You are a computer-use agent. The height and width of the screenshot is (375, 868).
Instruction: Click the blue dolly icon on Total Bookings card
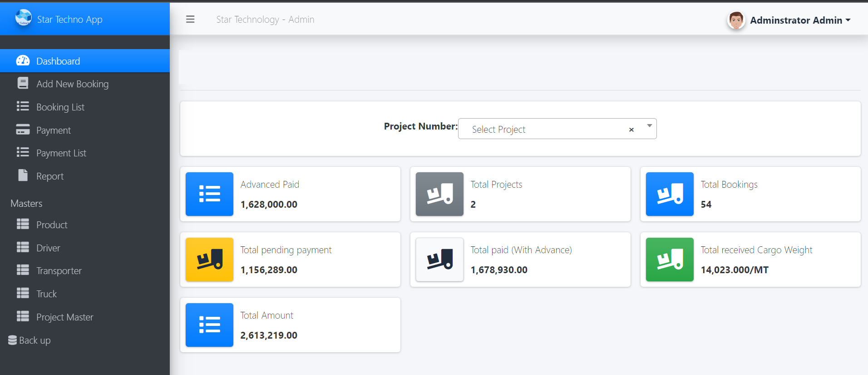pyautogui.click(x=670, y=194)
